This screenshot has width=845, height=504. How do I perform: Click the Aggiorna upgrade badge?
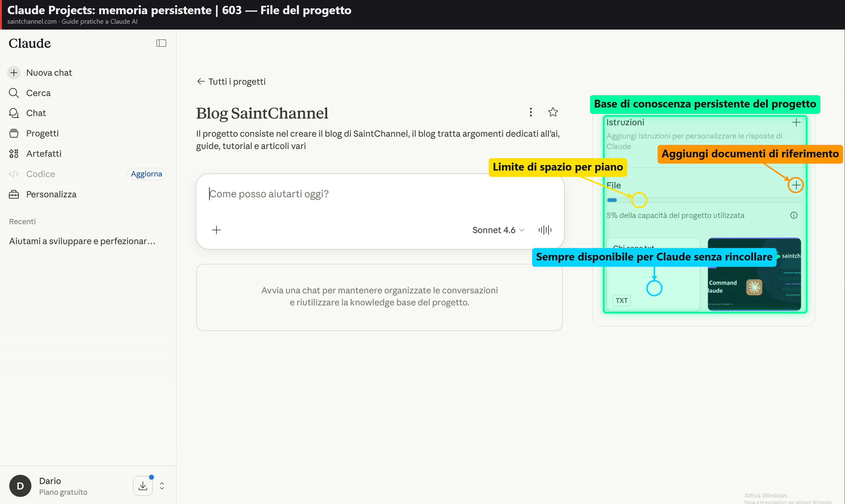(x=146, y=174)
